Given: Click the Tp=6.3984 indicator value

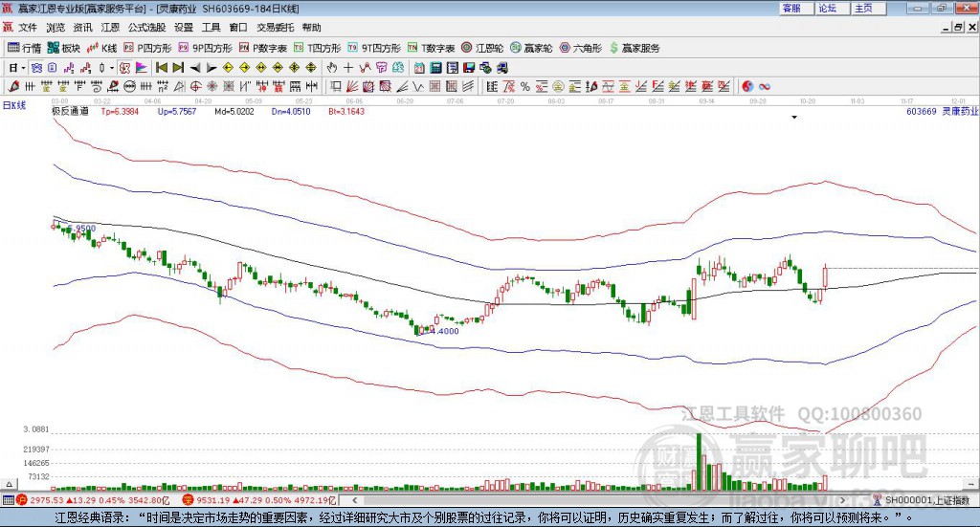Looking at the screenshot, I should [120, 112].
